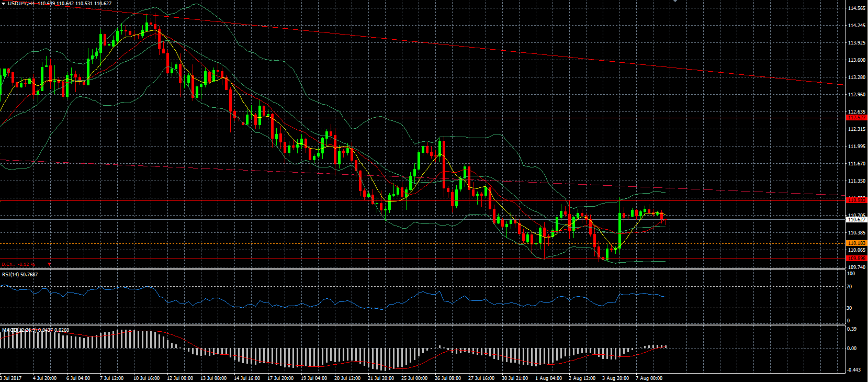Image resolution: width=868 pixels, height=382 pixels.
Task: Click the MACD scale value 0.39
Action: click(x=852, y=329)
